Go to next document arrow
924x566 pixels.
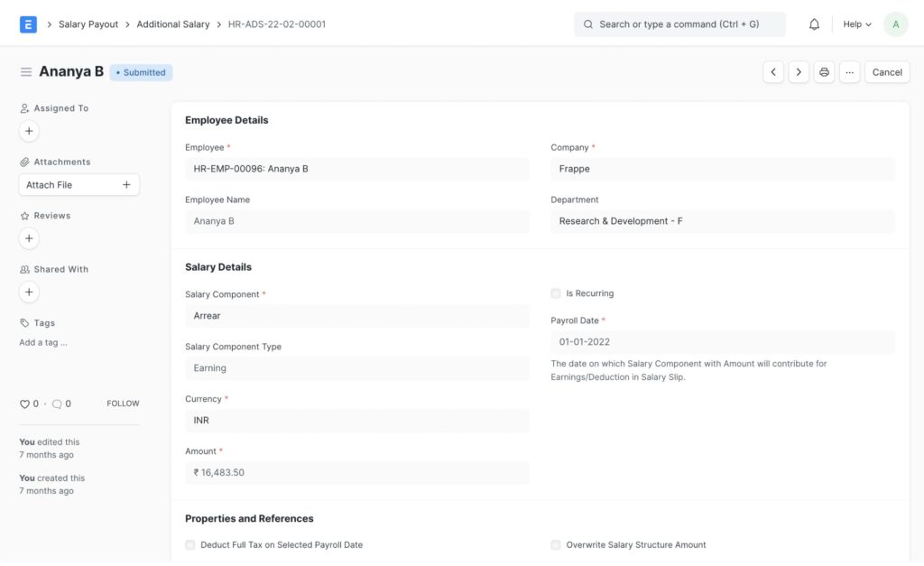pos(799,72)
